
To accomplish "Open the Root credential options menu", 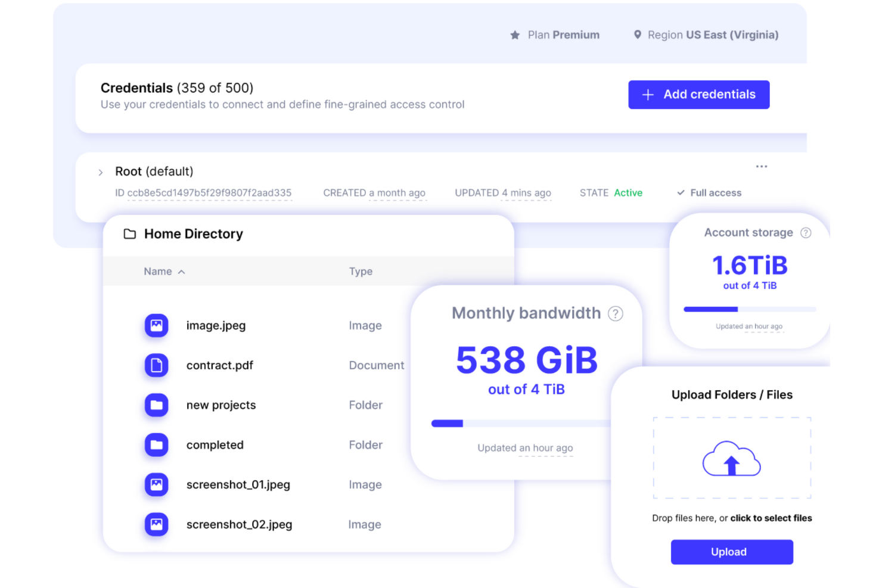I will point(762,166).
